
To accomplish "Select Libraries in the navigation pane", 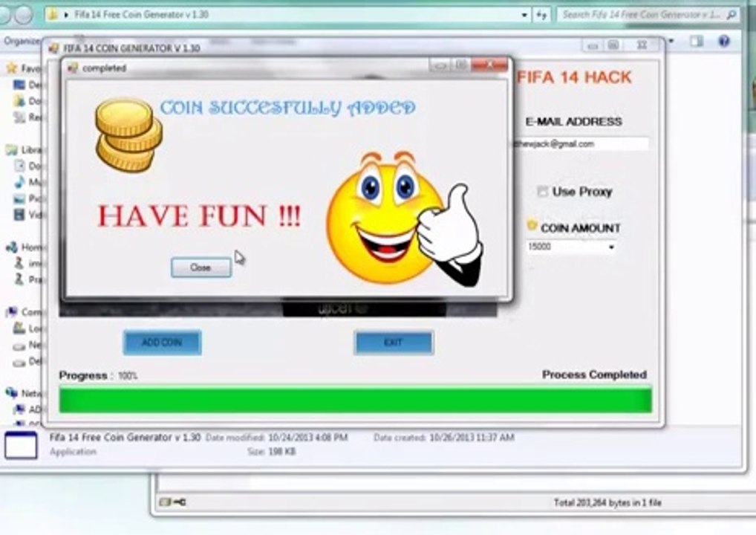I will (x=23, y=149).
